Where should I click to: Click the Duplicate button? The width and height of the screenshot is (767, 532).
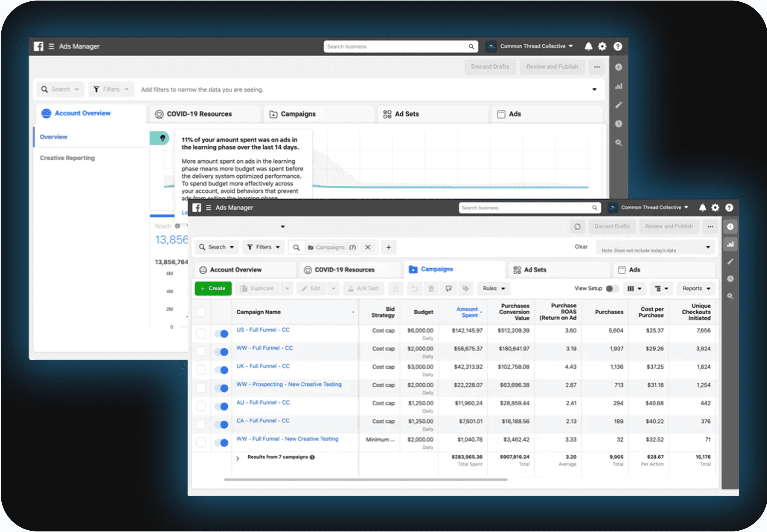click(x=257, y=289)
